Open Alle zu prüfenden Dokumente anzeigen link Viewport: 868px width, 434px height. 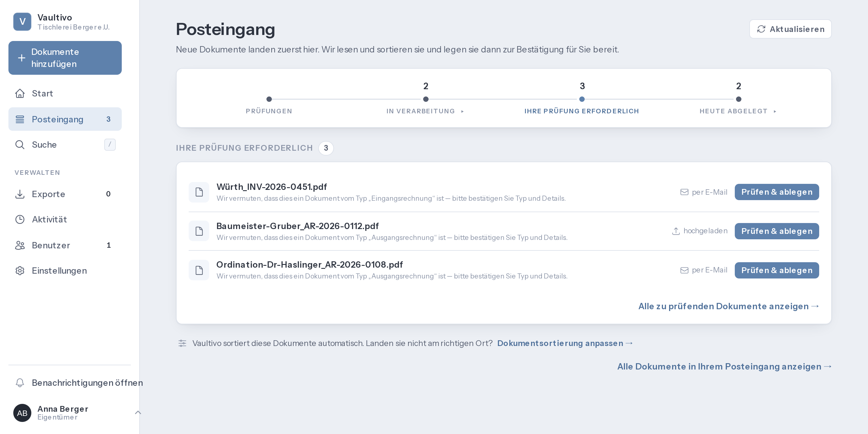(728, 306)
